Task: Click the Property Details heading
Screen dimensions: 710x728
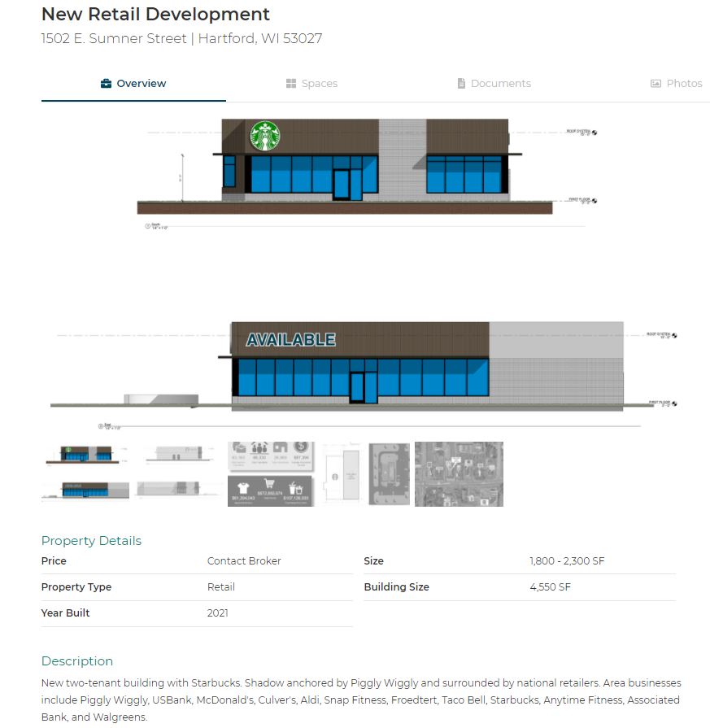Action: [x=91, y=541]
